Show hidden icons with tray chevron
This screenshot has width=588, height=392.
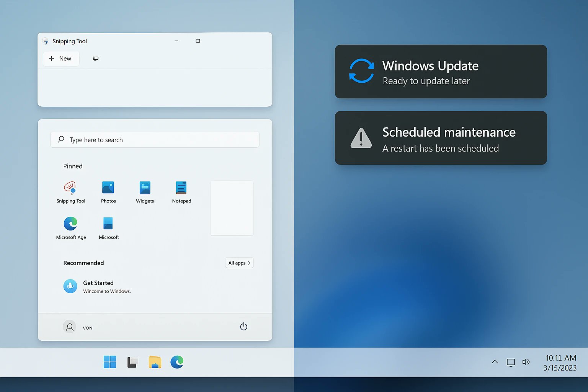(x=495, y=362)
